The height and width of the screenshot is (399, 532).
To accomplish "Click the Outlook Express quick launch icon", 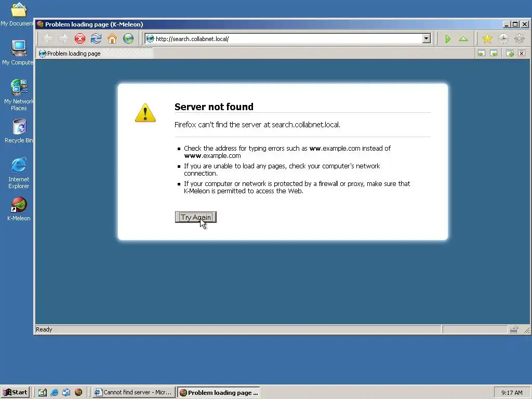I will pyautogui.click(x=66, y=392).
